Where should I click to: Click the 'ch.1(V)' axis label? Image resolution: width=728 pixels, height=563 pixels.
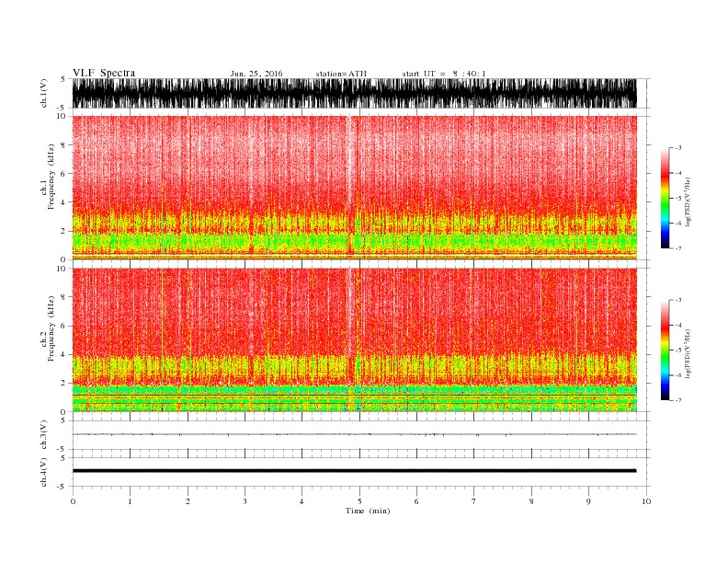point(44,93)
